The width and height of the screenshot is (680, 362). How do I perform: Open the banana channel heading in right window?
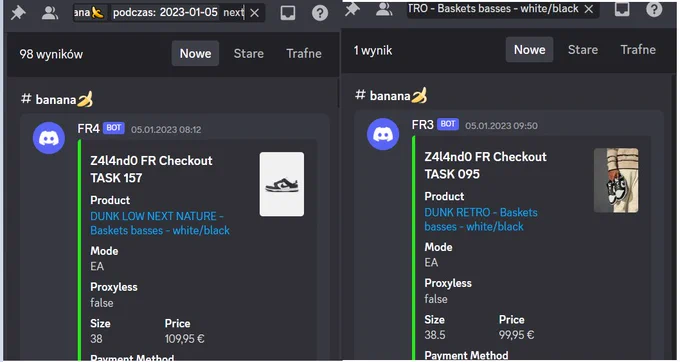391,95
